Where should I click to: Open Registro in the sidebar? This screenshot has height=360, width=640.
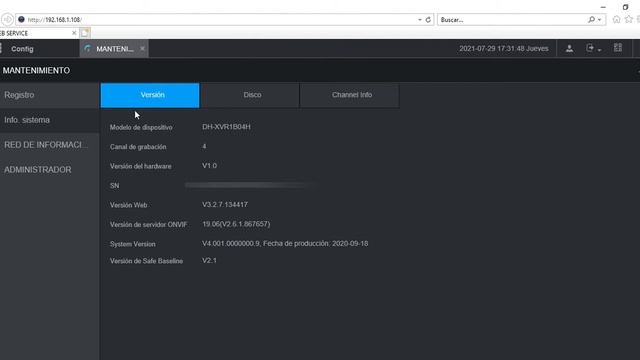[49, 95]
